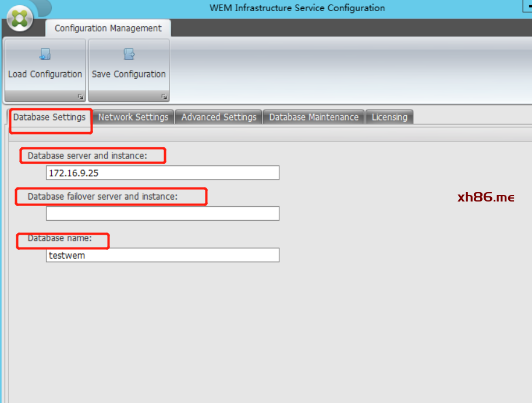Click the "Database name:" label
This screenshot has width=532, height=403.
coord(60,238)
